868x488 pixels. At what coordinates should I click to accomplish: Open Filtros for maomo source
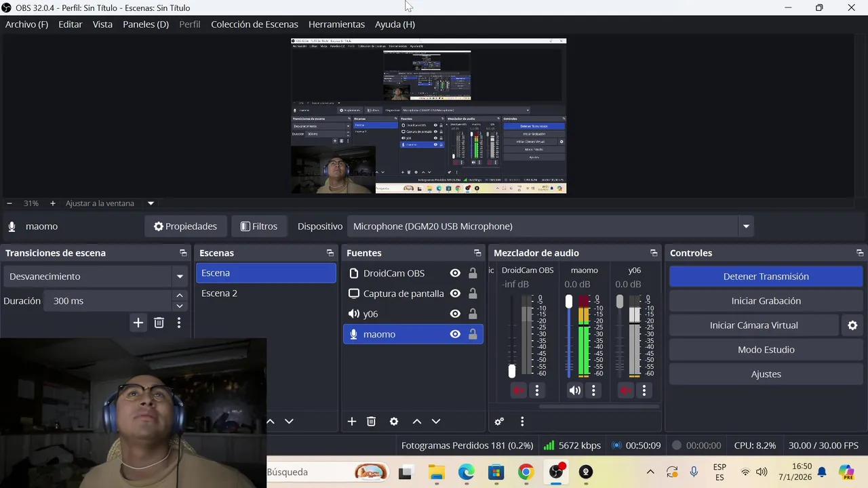coord(259,226)
